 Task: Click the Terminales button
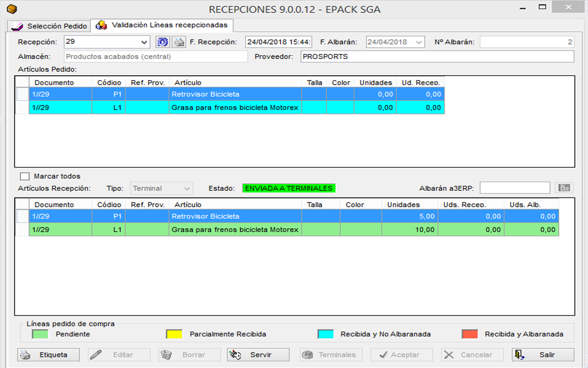click(x=329, y=355)
